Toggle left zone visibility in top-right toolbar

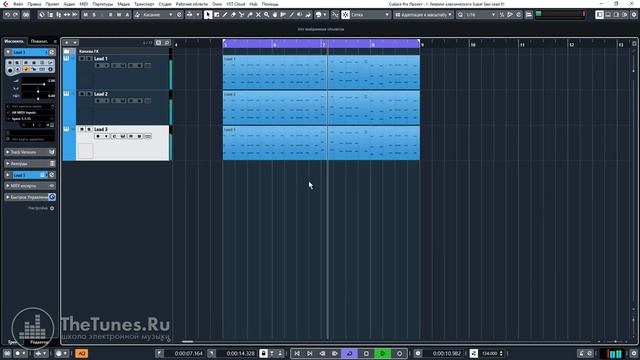point(599,15)
